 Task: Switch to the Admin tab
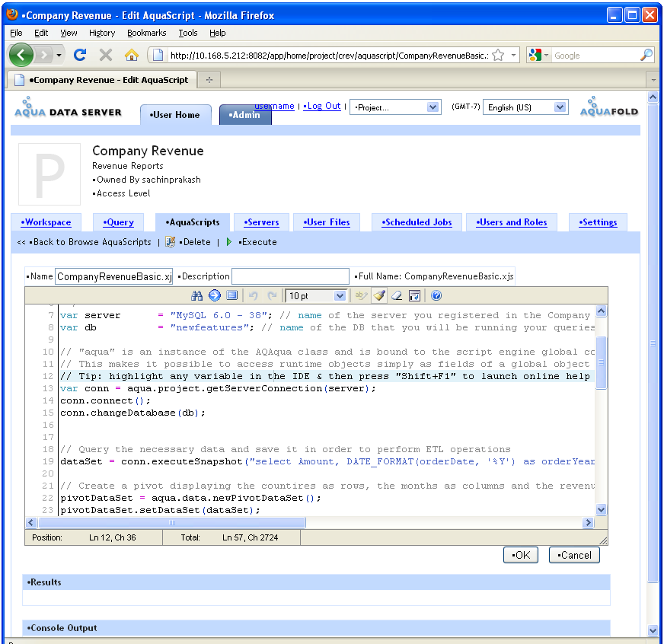(245, 115)
